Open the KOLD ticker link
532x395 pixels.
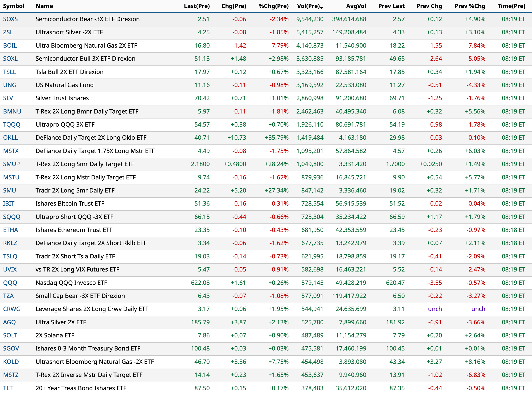11,362
